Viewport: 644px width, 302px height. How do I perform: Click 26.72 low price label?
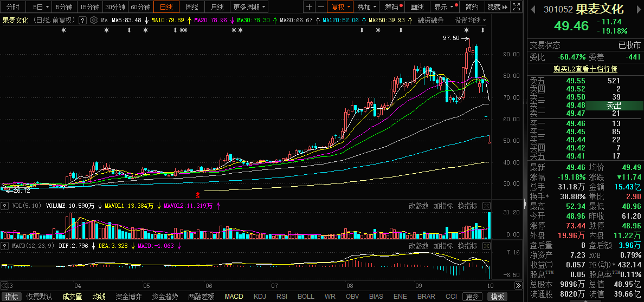click(x=22, y=191)
